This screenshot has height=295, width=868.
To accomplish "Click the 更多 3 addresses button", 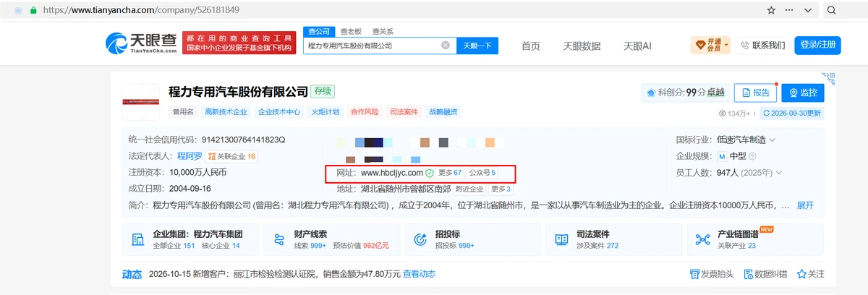I will coord(501,189).
